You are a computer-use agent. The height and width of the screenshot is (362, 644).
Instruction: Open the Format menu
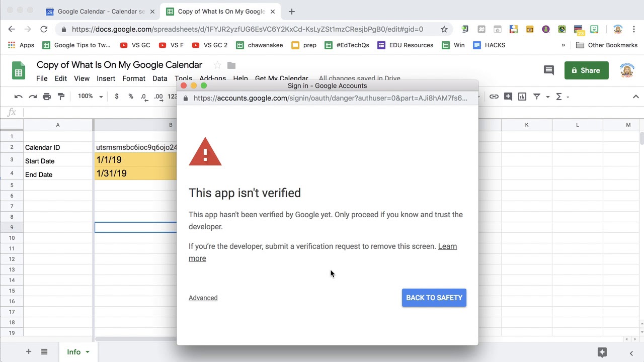coord(134,78)
